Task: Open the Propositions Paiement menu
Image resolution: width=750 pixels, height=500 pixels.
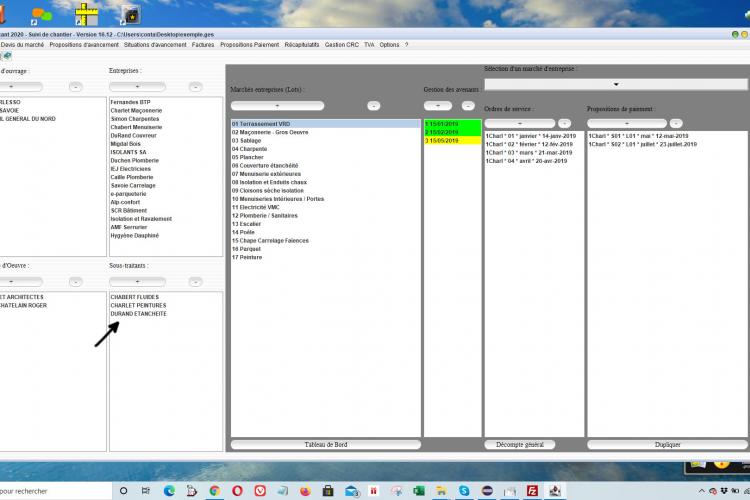Action: [x=249, y=44]
